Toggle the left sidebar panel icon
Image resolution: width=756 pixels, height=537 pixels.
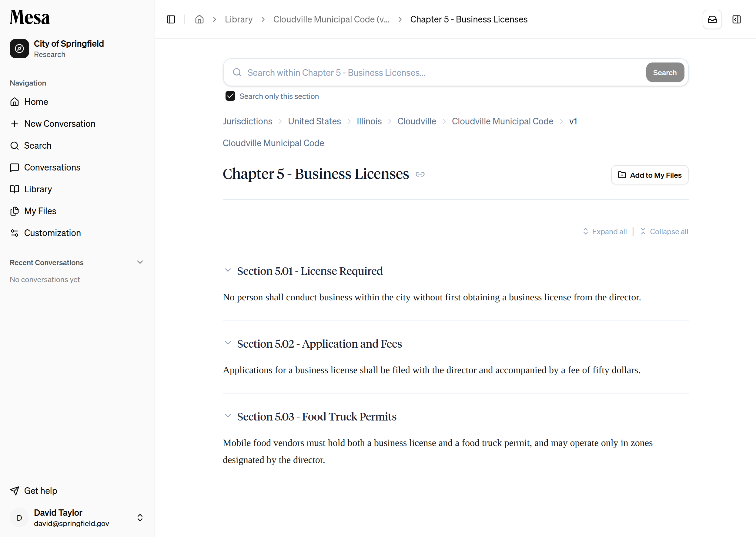tap(171, 19)
